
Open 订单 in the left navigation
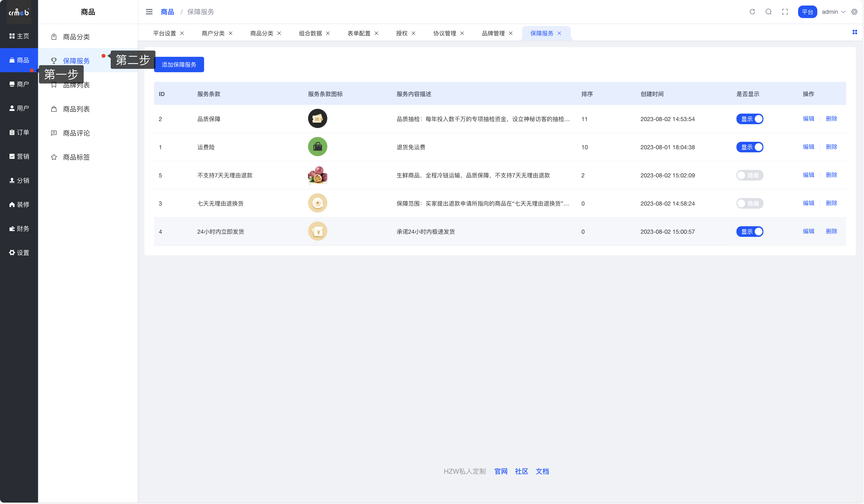click(19, 132)
